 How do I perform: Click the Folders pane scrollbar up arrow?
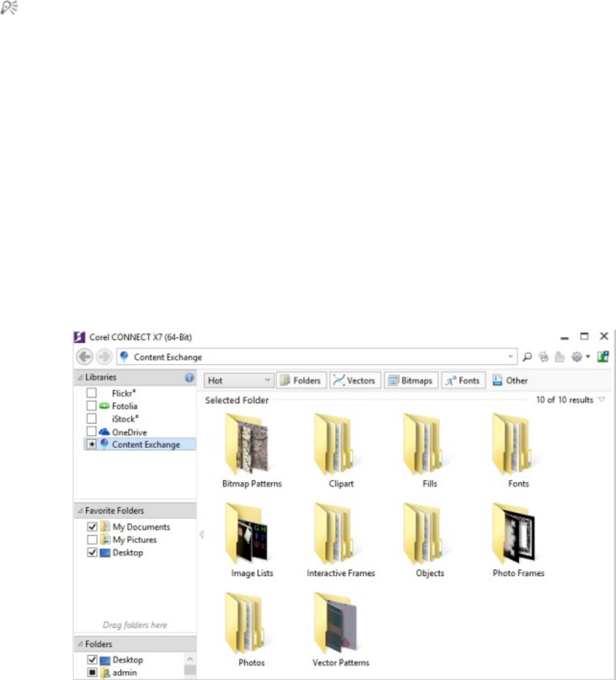point(190,659)
